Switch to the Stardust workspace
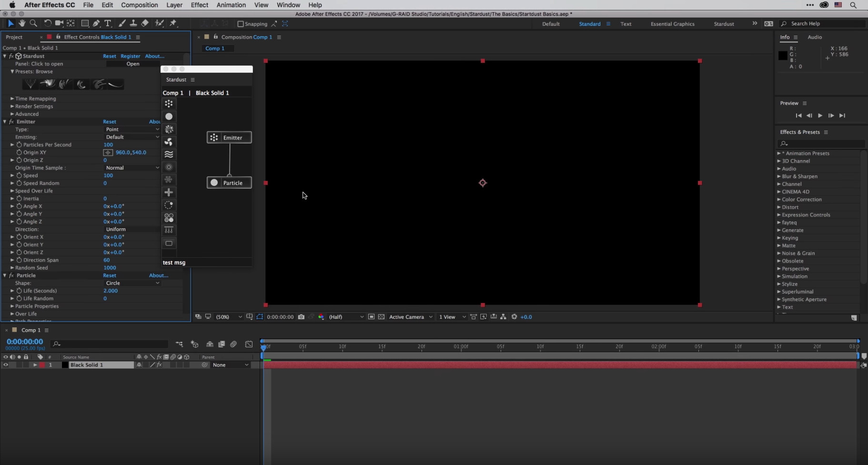Screen dimensions: 868x465 [724, 24]
